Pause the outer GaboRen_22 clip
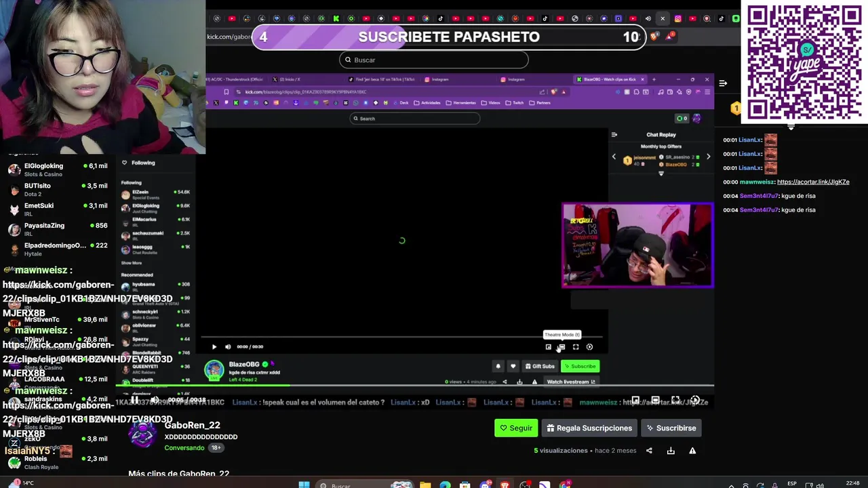Screen dimensions: 868x488 pyautogui.click(x=135, y=400)
